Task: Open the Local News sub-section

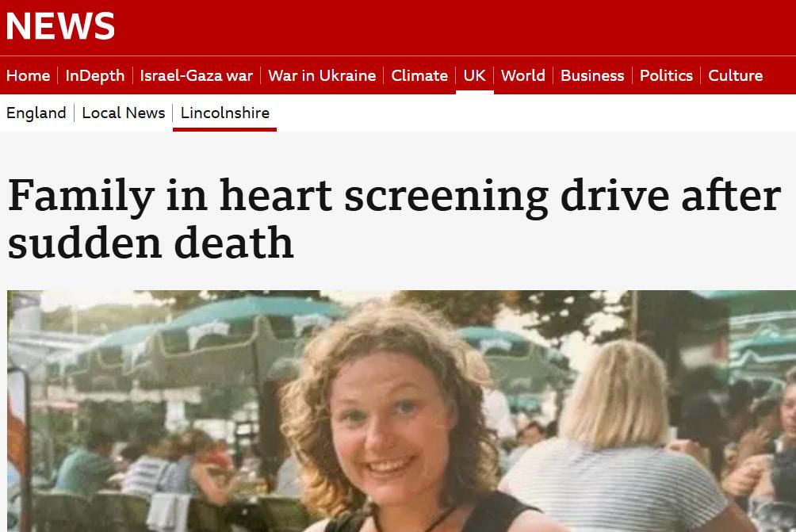Action: (x=124, y=113)
